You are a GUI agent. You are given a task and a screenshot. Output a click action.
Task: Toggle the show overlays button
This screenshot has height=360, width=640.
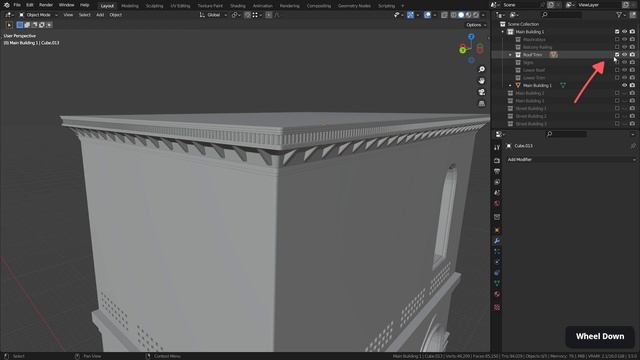pos(427,15)
